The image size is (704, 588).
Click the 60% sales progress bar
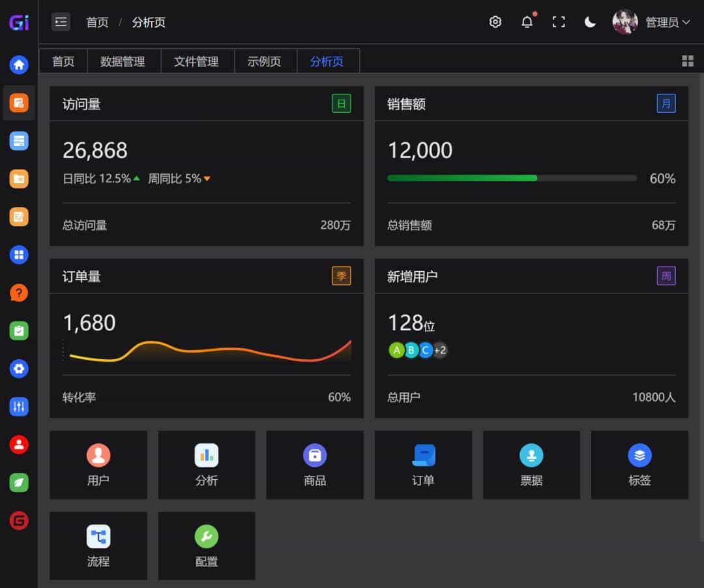point(511,177)
